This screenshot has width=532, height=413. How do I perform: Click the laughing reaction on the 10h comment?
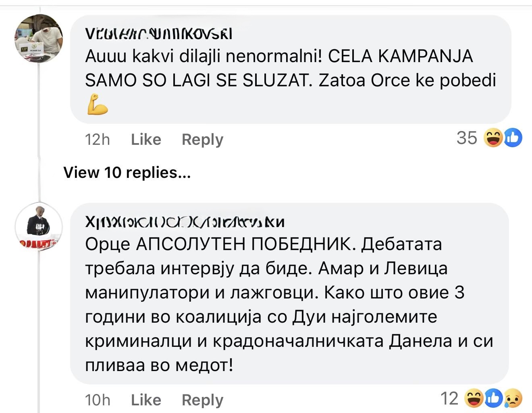[474, 398]
